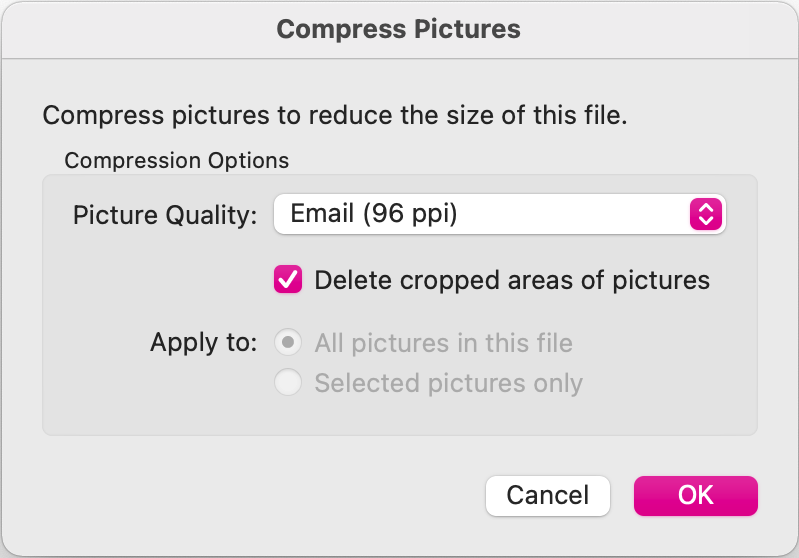Screen dimensions: 799x558
Task: Click the Apply to: label
Action: coord(203,343)
